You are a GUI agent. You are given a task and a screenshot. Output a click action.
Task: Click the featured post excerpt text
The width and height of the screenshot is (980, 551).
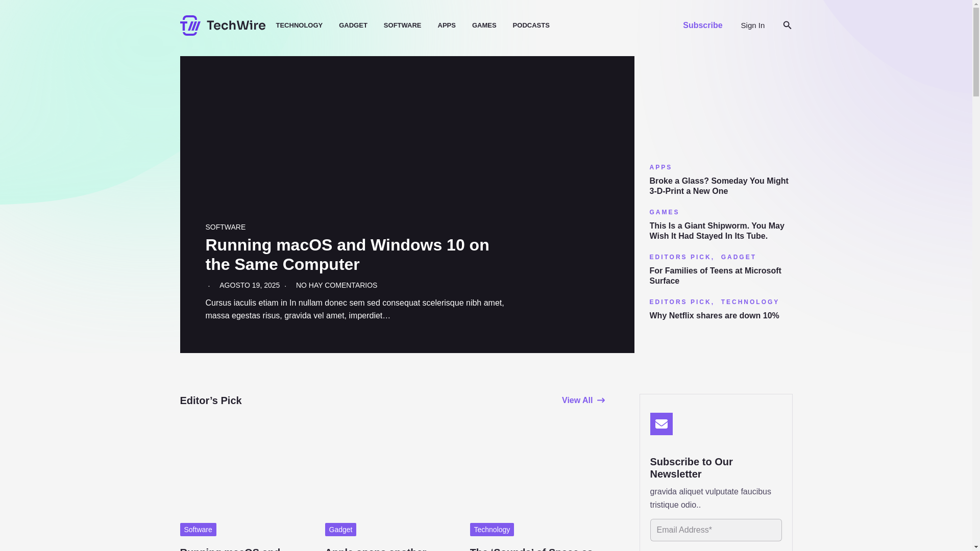tap(355, 309)
